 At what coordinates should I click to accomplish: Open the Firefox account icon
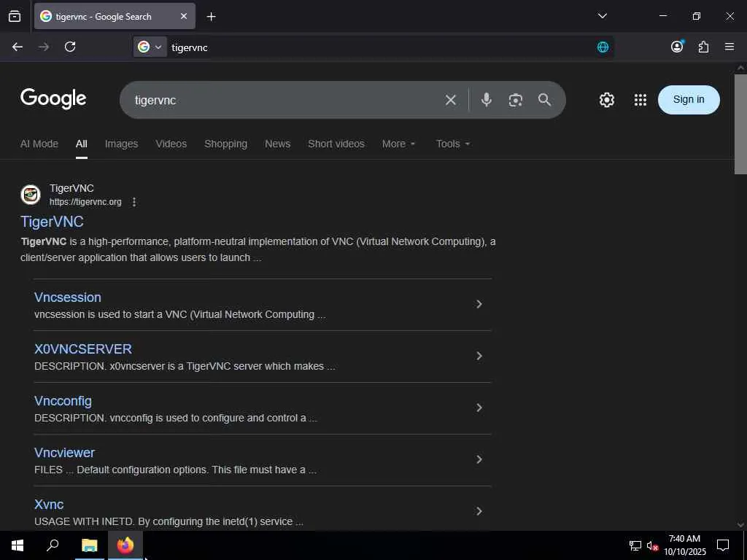[x=677, y=46]
